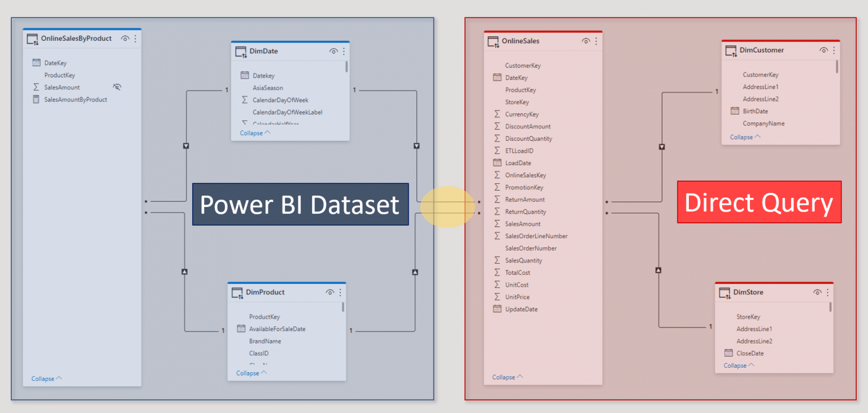Open more options for DimDate table
Screen dimensions: 868x413
344,51
